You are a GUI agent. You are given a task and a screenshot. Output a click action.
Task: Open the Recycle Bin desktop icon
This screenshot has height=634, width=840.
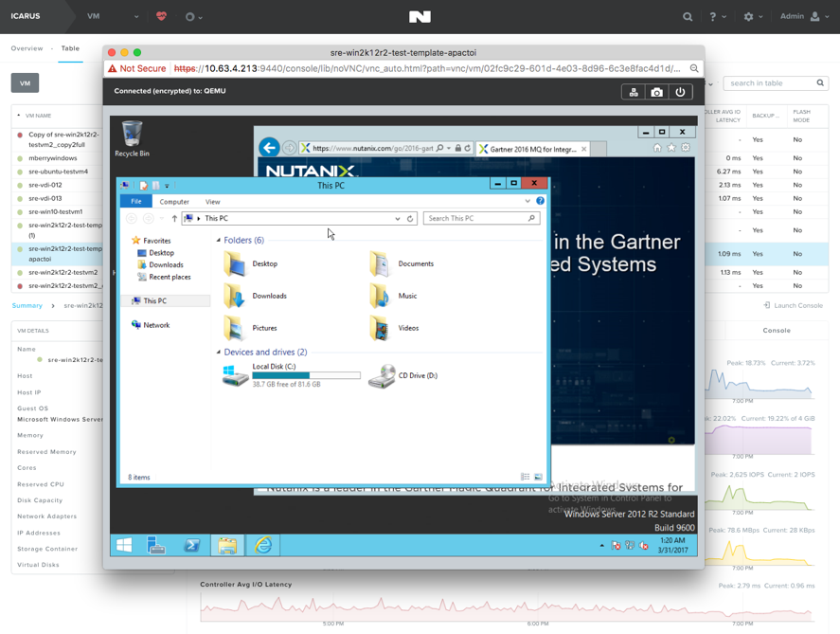point(132,138)
